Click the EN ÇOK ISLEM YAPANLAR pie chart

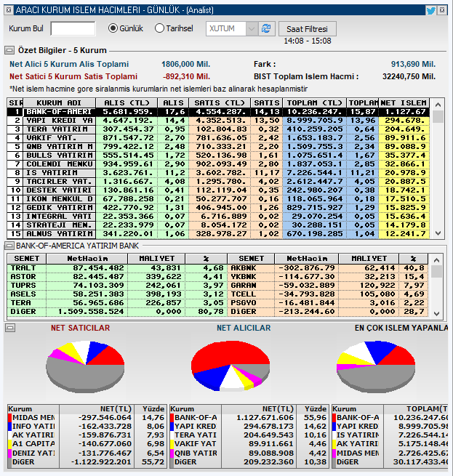(376, 367)
